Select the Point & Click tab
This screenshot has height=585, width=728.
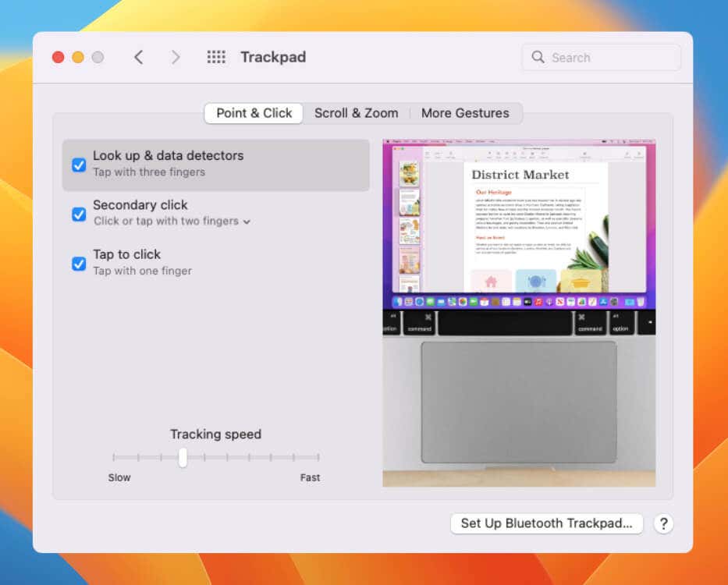coord(254,113)
